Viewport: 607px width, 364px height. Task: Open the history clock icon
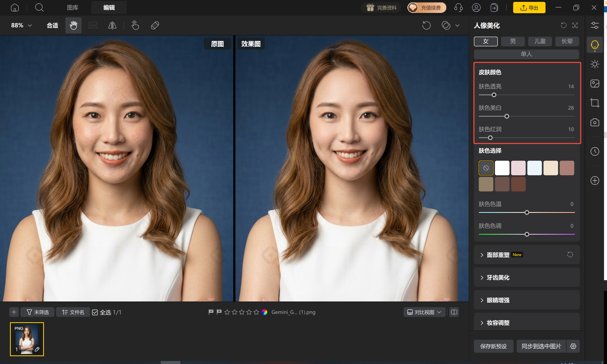(x=595, y=151)
